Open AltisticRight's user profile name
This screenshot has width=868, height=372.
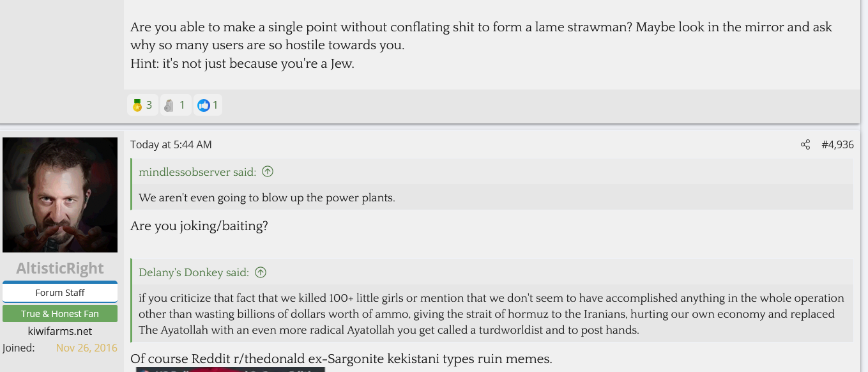(60, 268)
